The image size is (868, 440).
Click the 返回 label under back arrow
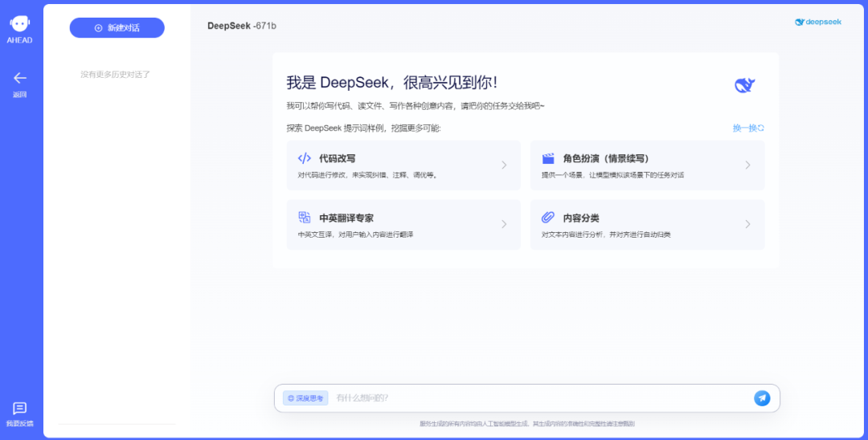20,95
